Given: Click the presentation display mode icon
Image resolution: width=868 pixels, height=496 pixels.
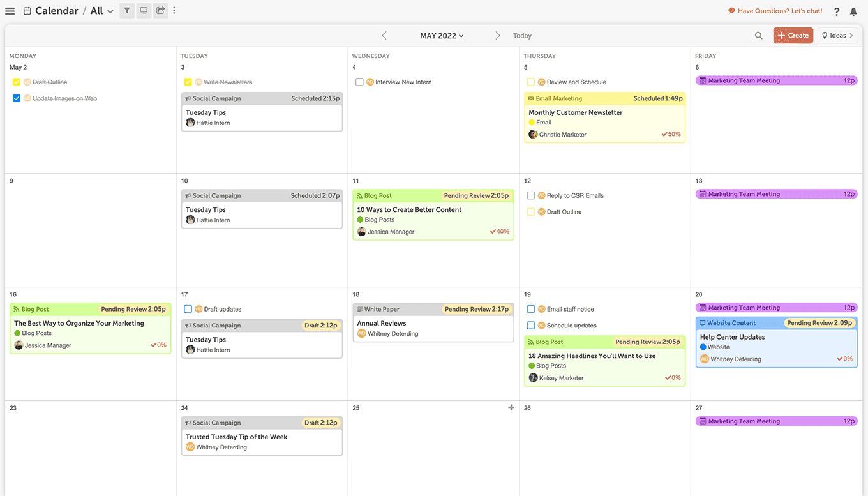Looking at the screenshot, I should [143, 10].
